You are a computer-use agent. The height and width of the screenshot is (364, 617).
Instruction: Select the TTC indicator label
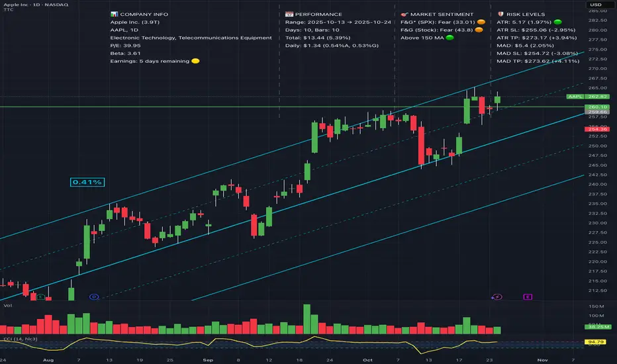[8, 9]
